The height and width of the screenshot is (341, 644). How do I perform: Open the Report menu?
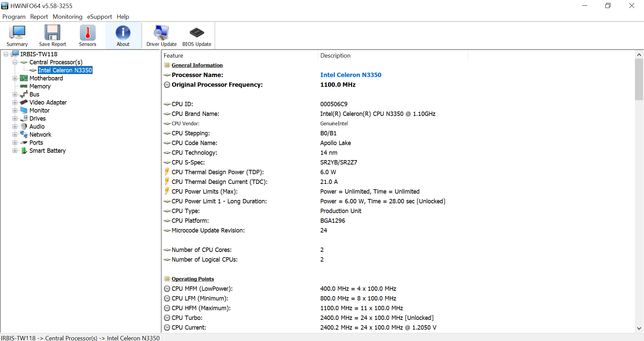click(39, 16)
